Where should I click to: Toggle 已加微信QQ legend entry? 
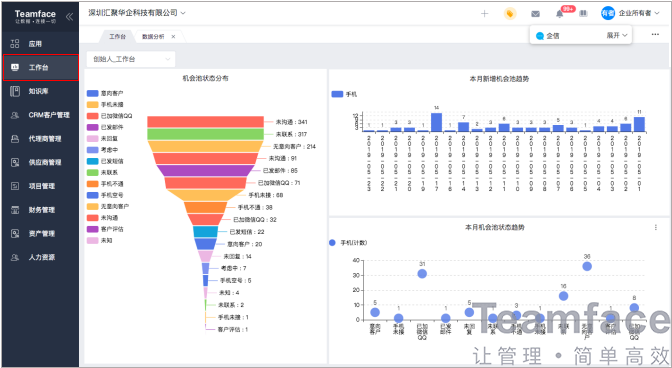(x=110, y=116)
